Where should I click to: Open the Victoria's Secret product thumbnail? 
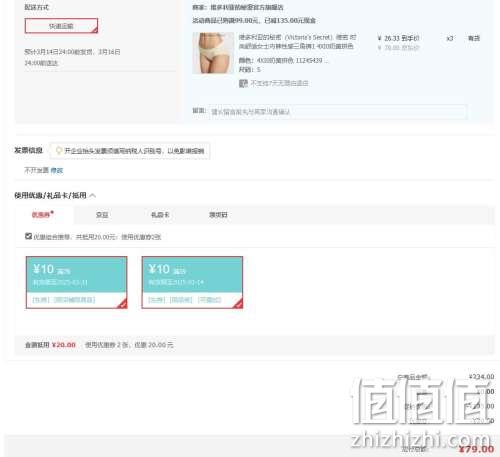(213, 53)
